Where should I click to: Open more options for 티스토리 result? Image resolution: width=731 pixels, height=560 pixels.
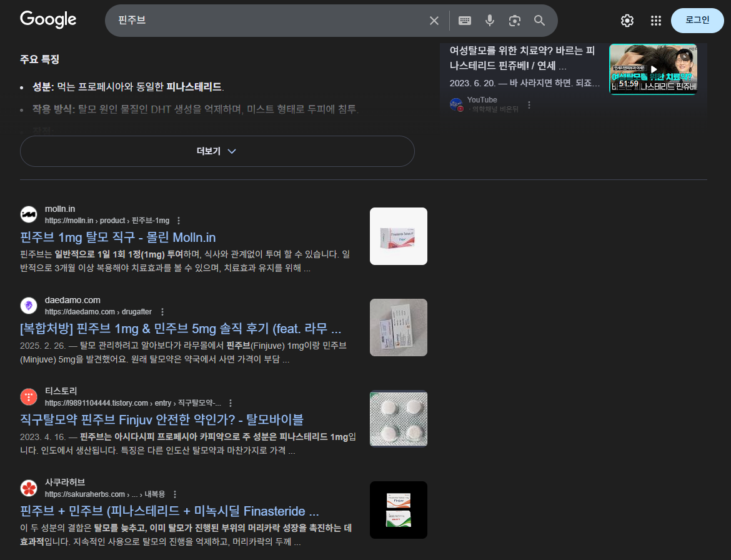(x=231, y=403)
